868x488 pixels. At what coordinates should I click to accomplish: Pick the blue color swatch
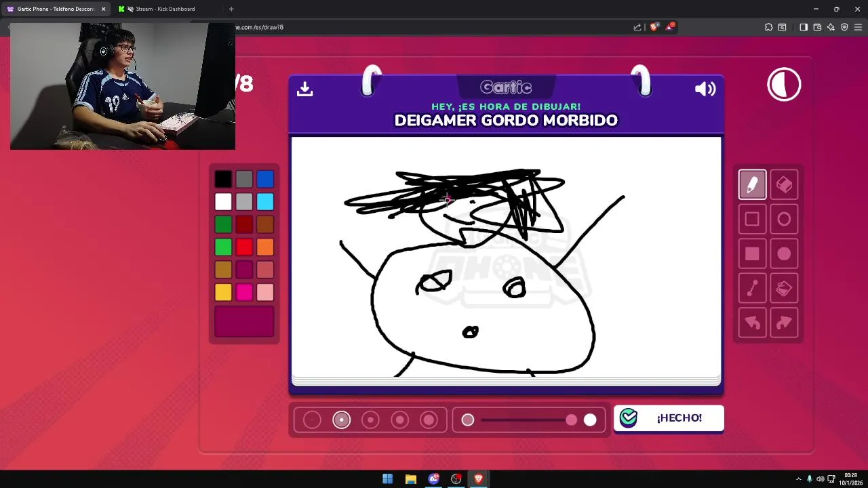[265, 179]
